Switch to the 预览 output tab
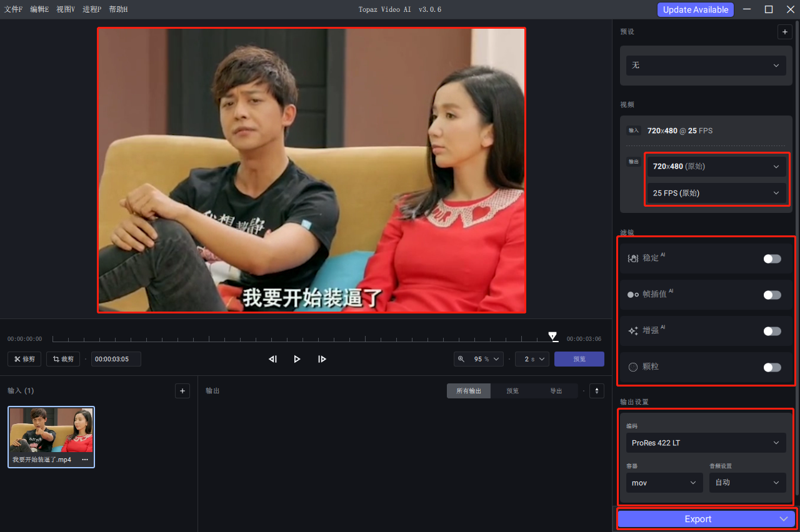Screen dimensions: 800x532 [x=512, y=391]
